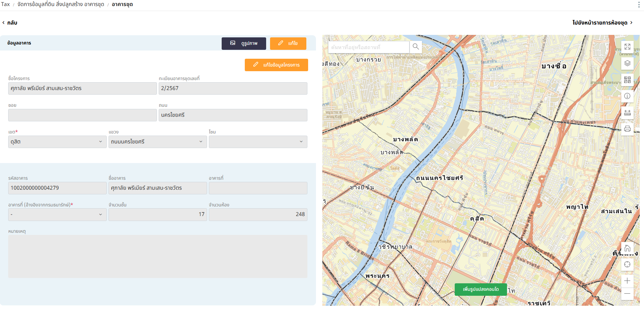Click the green เพิ่มรูปแปลงคอนโด button

tap(480, 289)
